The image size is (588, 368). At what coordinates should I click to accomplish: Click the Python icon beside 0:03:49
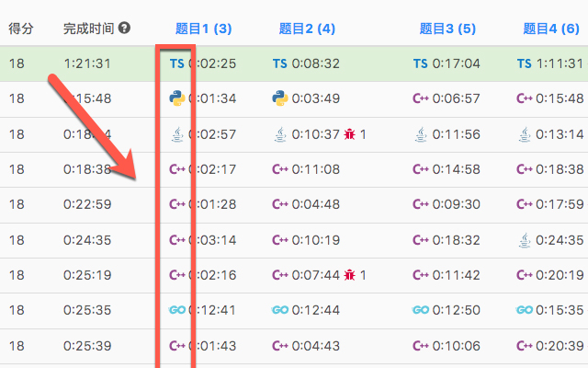[280, 98]
